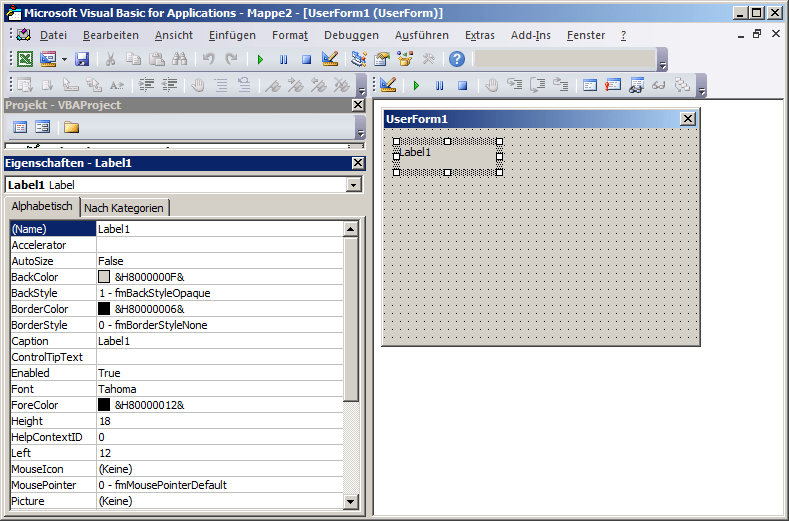Open the Ausführen menu

(x=422, y=35)
